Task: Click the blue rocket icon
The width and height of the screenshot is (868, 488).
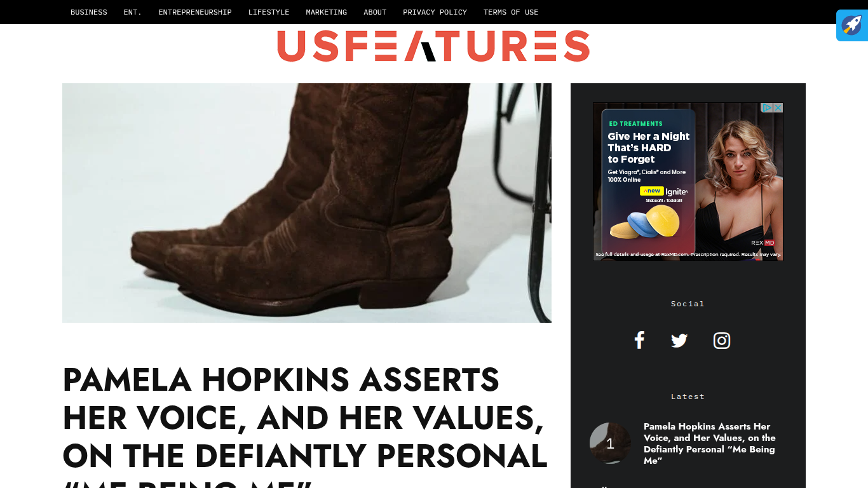Action: 852,25
